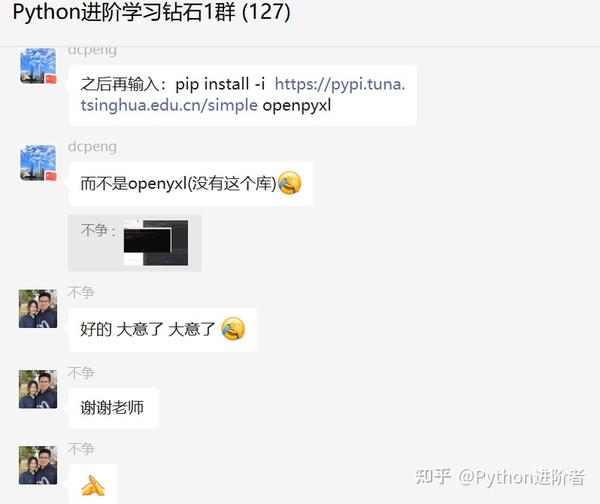This screenshot has height=504, width=600.
Task: Click the quoted reply box labeled 不争
Action: click(134, 243)
